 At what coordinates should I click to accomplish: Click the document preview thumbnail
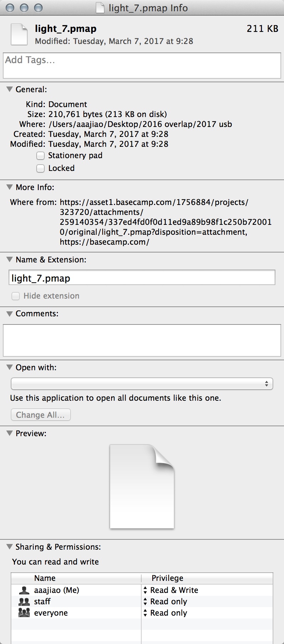[x=142, y=486]
